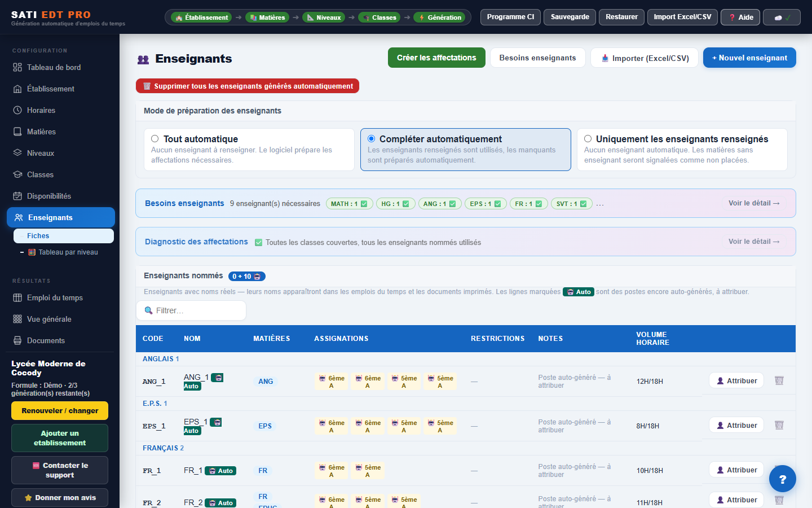The height and width of the screenshot is (508, 812).
Task: Open Classes sidebar entry
Action: 60,174
